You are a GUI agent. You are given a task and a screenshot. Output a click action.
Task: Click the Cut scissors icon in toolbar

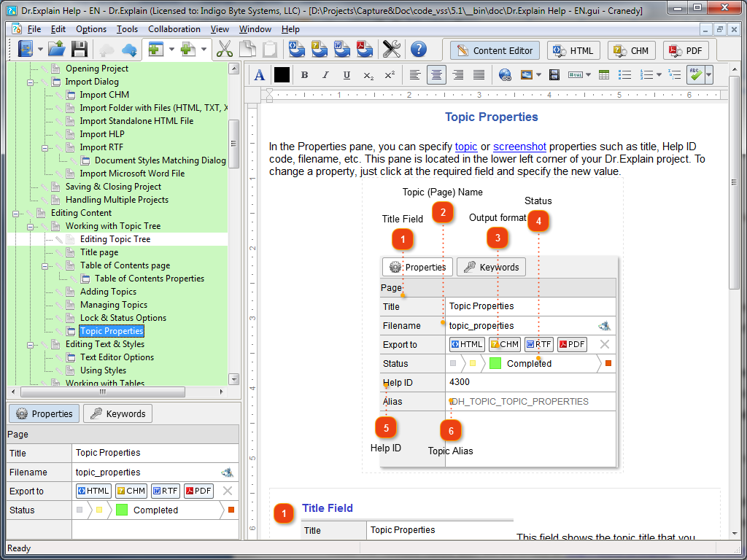(x=225, y=49)
